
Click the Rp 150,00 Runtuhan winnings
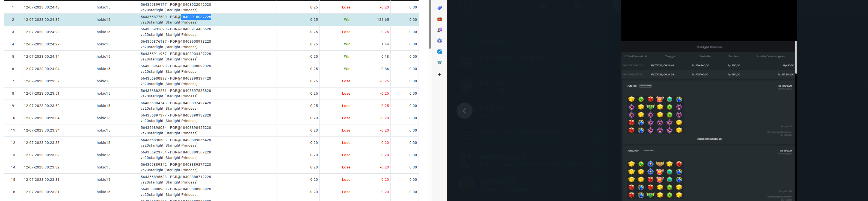tap(786, 151)
